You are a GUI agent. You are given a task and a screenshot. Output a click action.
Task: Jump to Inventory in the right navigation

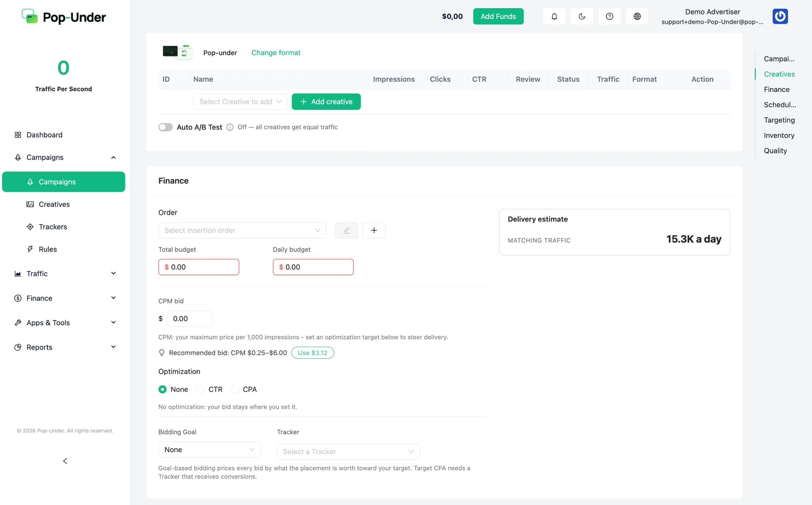coord(779,135)
